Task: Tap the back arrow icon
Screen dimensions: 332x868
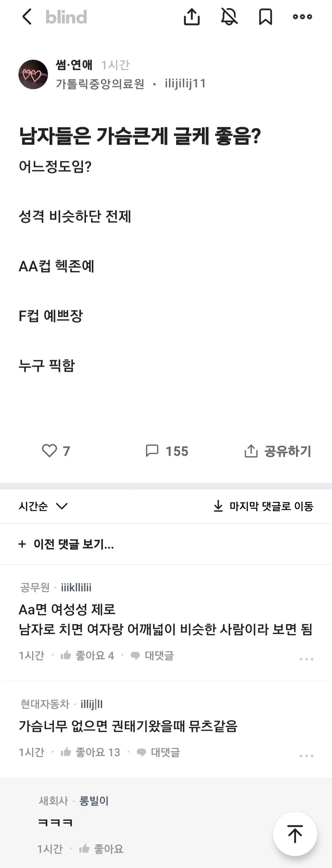Action: coord(27,17)
